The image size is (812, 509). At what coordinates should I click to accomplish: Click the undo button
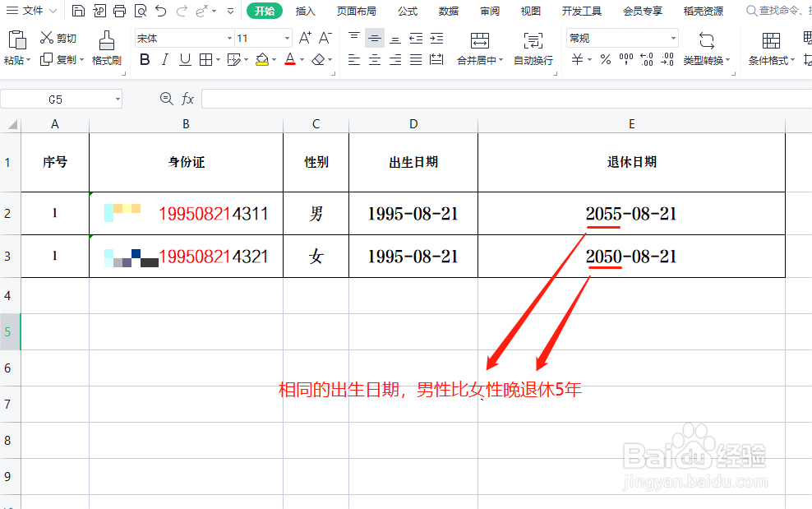pyautogui.click(x=159, y=11)
